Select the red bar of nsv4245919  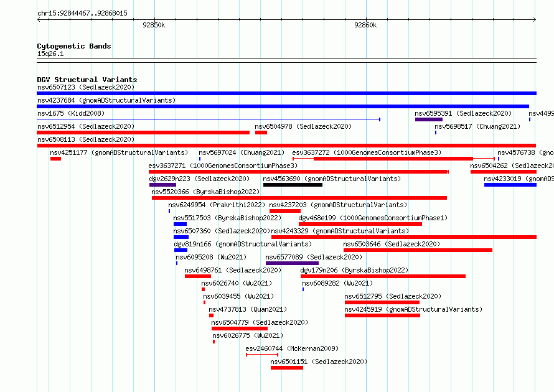(382, 315)
